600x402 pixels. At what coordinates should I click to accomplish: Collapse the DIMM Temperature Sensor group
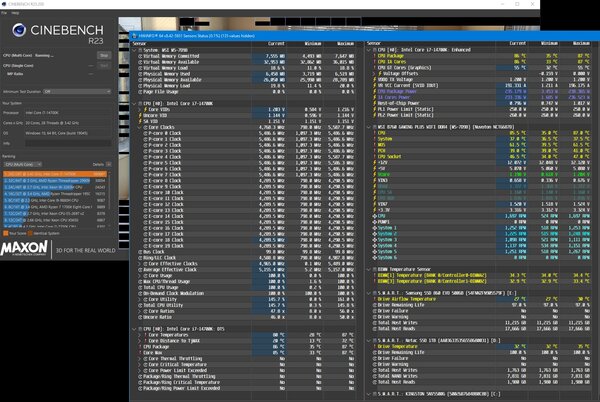(x=369, y=269)
